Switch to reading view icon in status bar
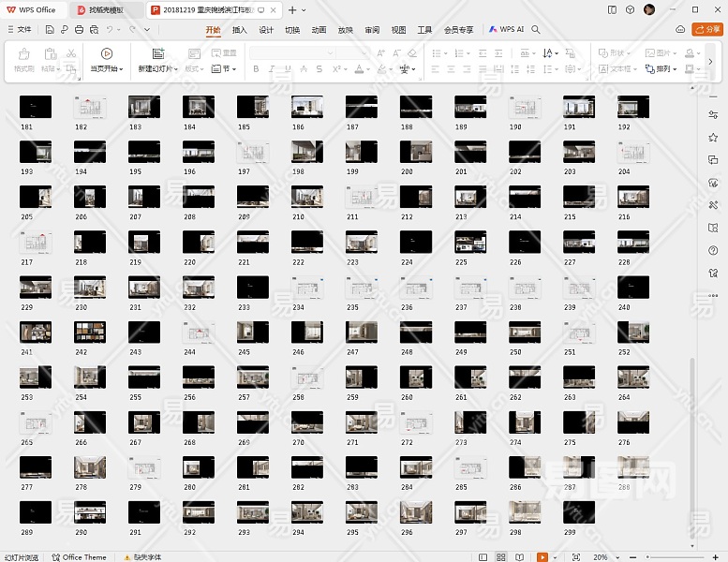 pyautogui.click(x=520, y=557)
